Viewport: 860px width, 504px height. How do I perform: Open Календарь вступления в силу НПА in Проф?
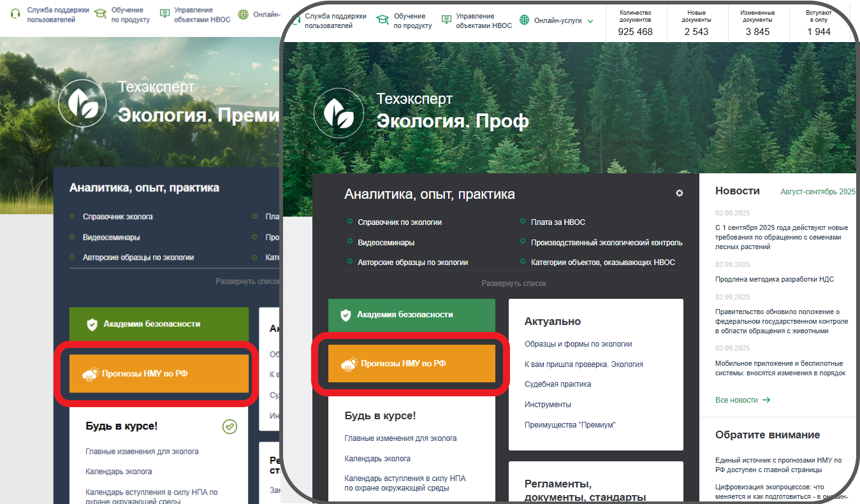(405, 483)
